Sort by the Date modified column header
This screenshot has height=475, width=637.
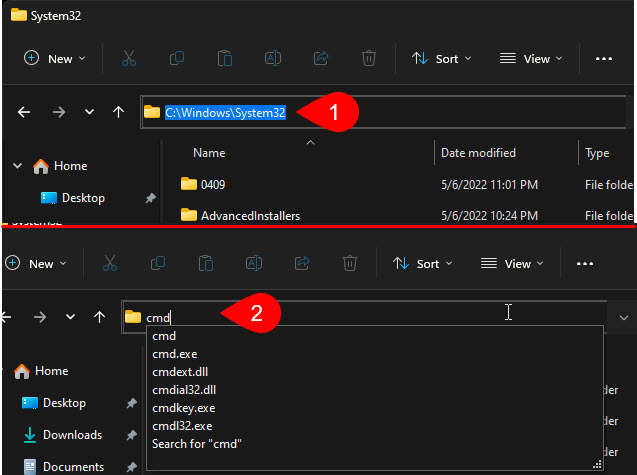[x=478, y=153]
